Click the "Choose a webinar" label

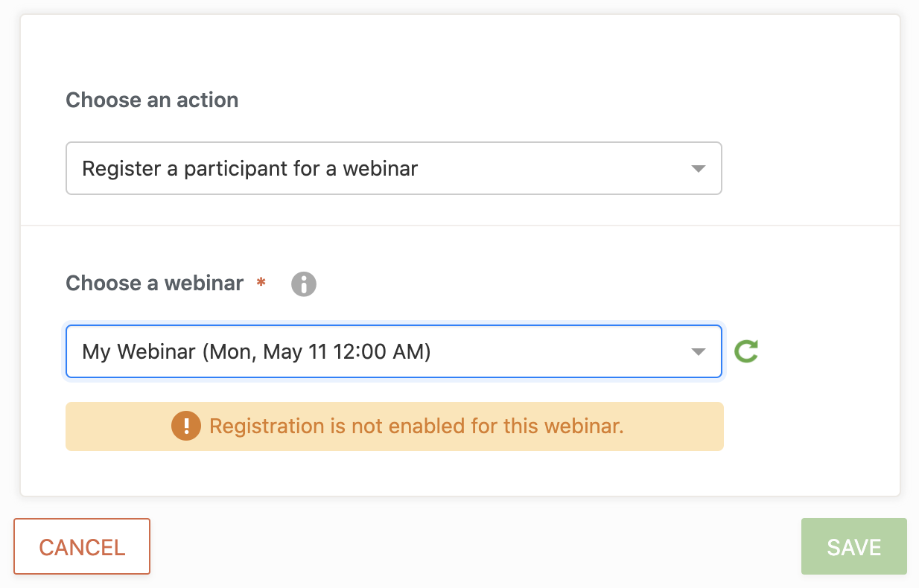154,284
